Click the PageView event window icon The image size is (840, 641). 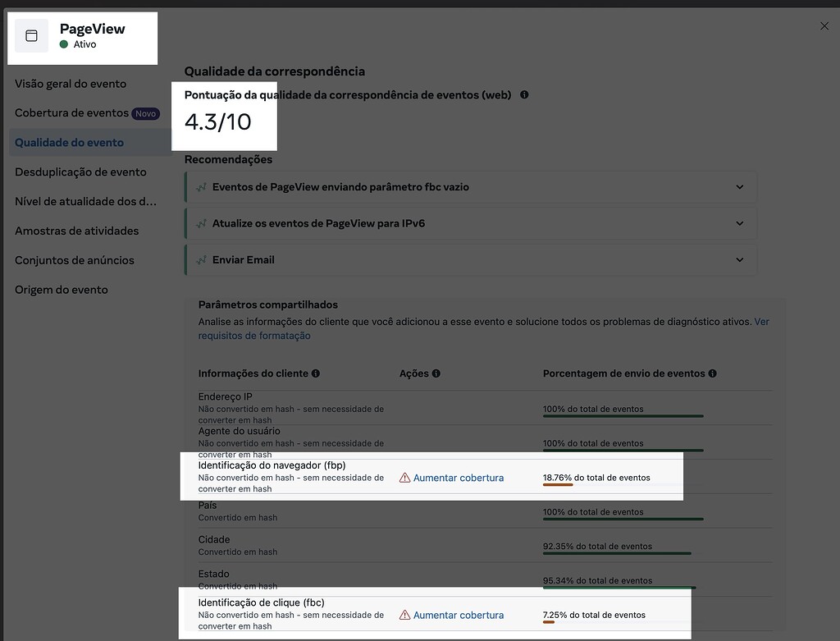[32, 36]
